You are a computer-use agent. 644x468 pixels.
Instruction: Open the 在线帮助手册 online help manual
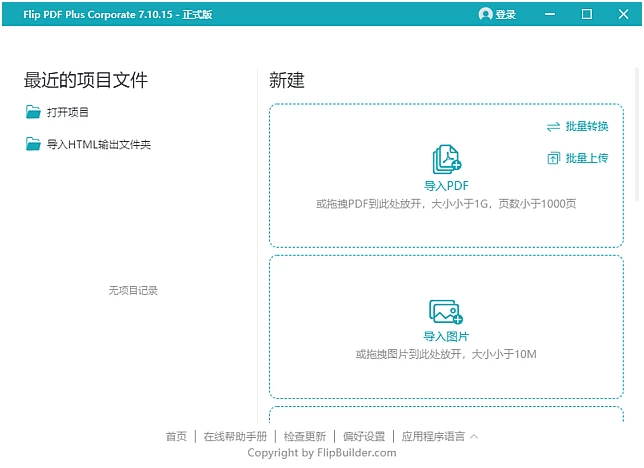pos(235,437)
